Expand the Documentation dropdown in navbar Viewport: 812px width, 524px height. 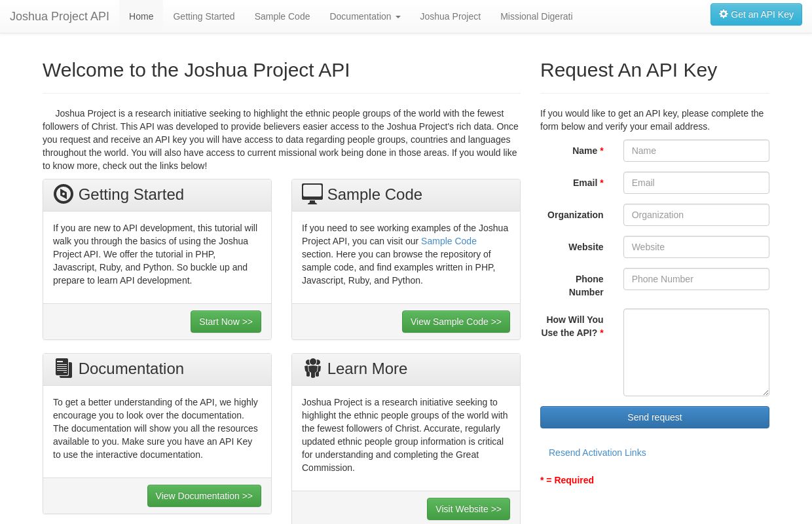coord(365,16)
